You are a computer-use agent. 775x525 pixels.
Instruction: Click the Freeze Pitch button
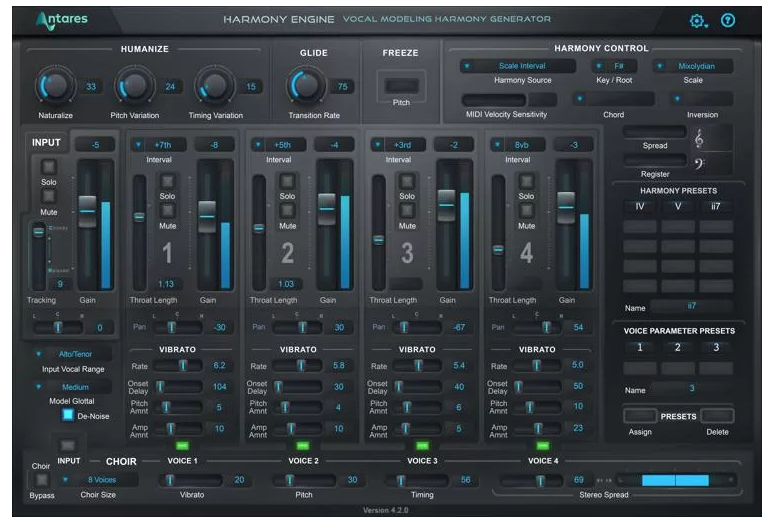click(x=400, y=87)
